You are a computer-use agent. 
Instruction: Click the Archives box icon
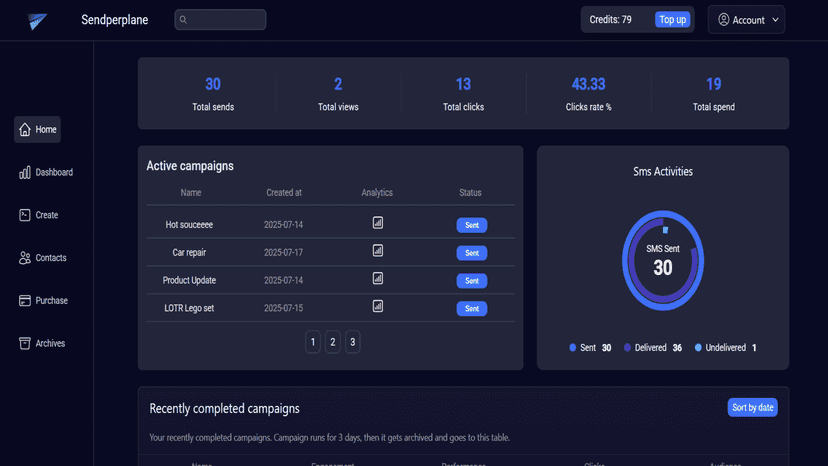coord(25,343)
